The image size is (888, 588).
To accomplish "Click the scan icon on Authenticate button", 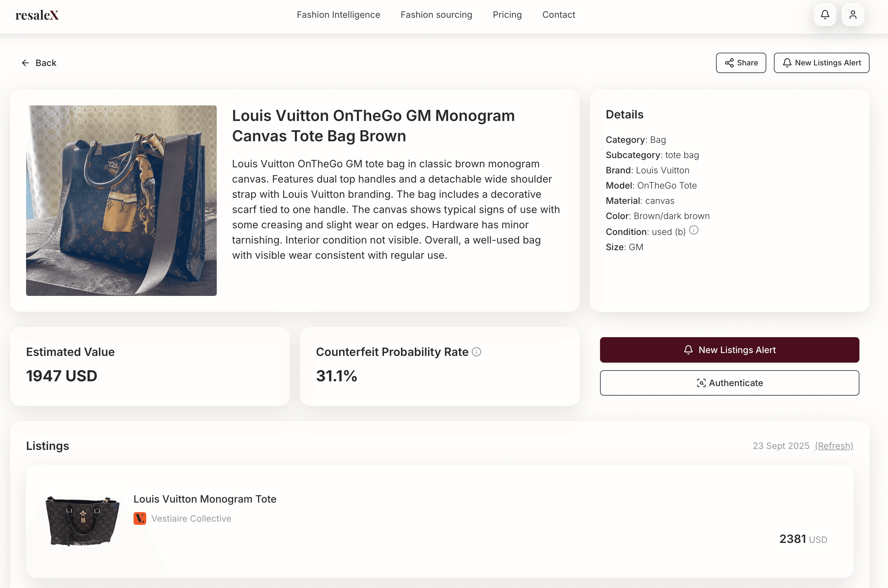I will pyautogui.click(x=701, y=383).
